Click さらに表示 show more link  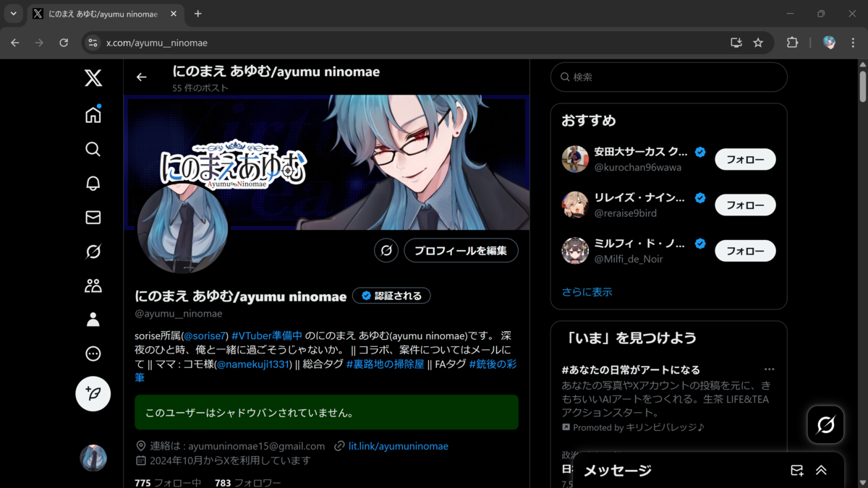coord(587,292)
